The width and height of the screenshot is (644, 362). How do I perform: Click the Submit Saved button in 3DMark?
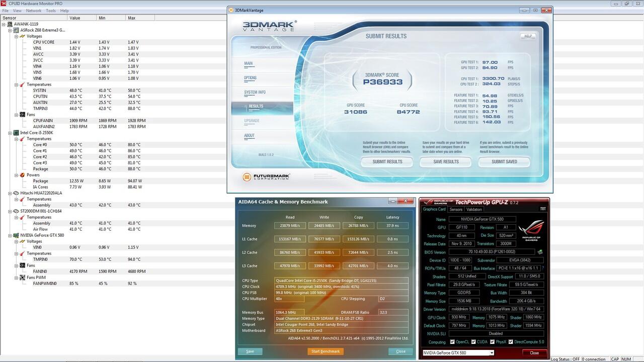[x=504, y=162]
